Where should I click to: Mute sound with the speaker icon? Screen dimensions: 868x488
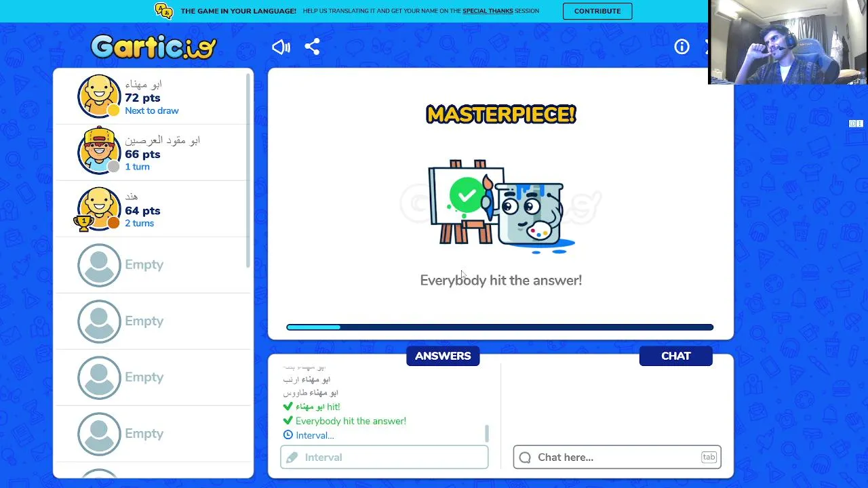281,47
